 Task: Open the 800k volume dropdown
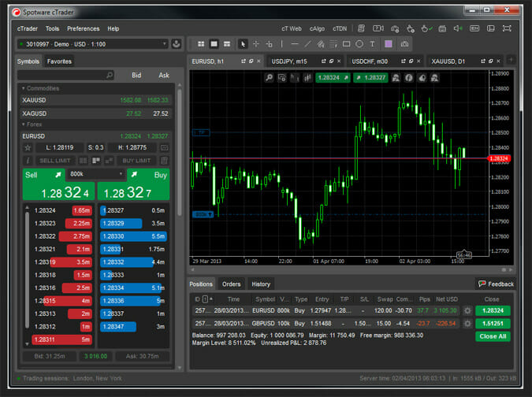pyautogui.click(x=96, y=174)
